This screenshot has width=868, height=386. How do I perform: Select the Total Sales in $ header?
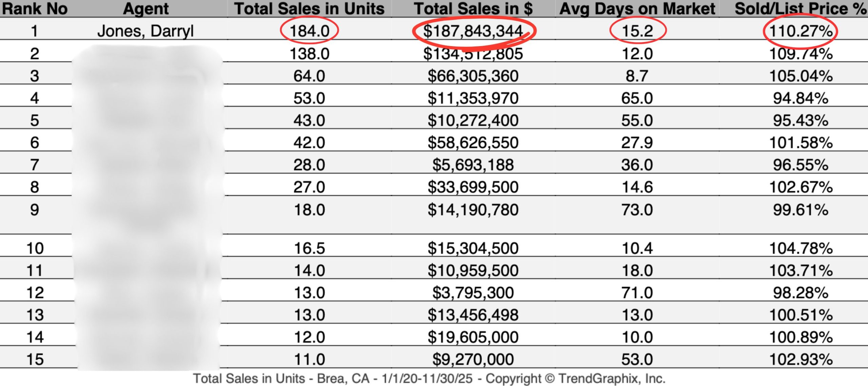(x=473, y=9)
